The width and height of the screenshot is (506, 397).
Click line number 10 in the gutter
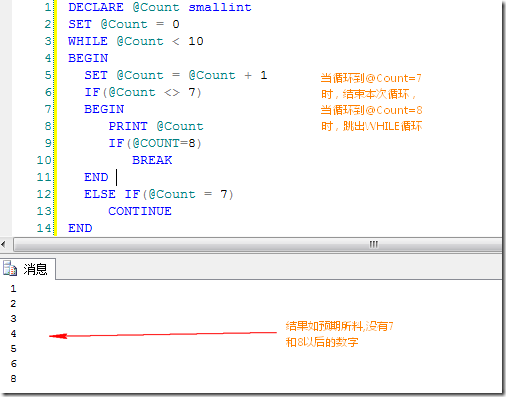[44, 160]
